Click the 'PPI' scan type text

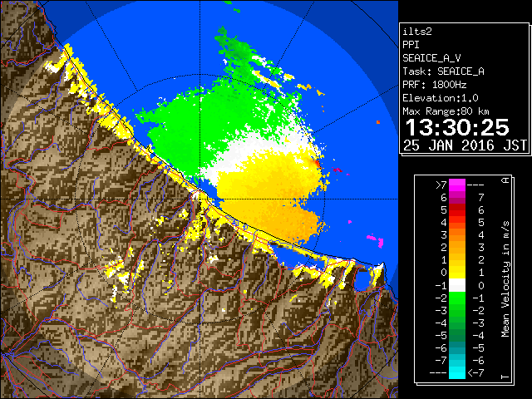click(x=411, y=45)
